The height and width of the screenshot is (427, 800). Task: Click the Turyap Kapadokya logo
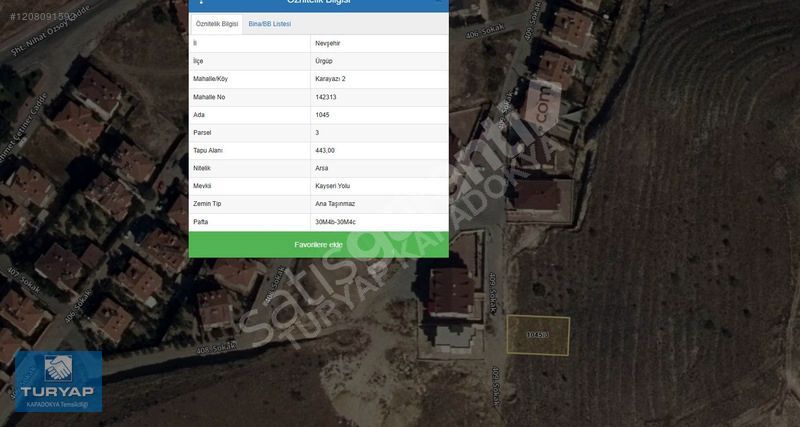click(x=59, y=381)
